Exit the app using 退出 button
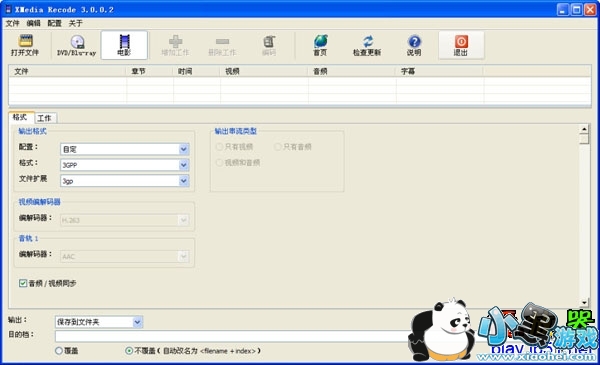600x365 pixels. pyautogui.click(x=461, y=46)
